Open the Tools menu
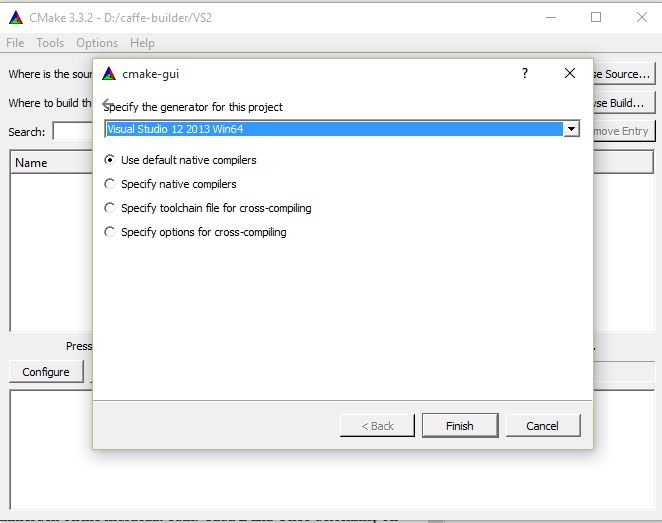This screenshot has width=662, height=523. tap(50, 43)
